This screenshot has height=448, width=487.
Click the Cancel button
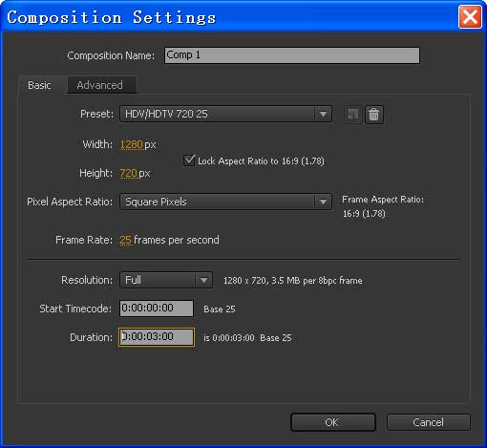(x=429, y=422)
